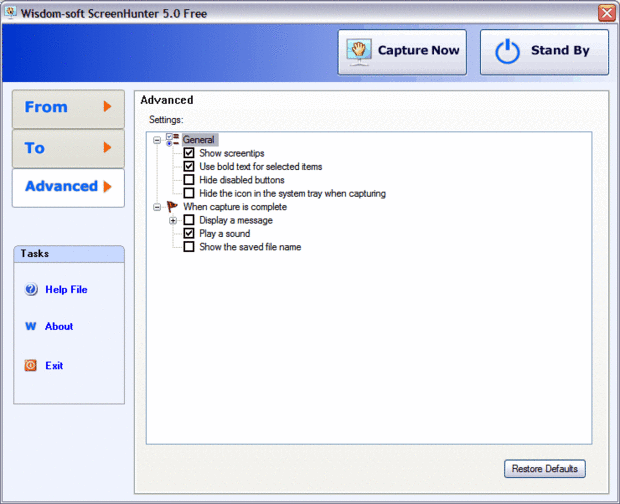
Task: Click the Use bold text label text
Action: [261, 166]
